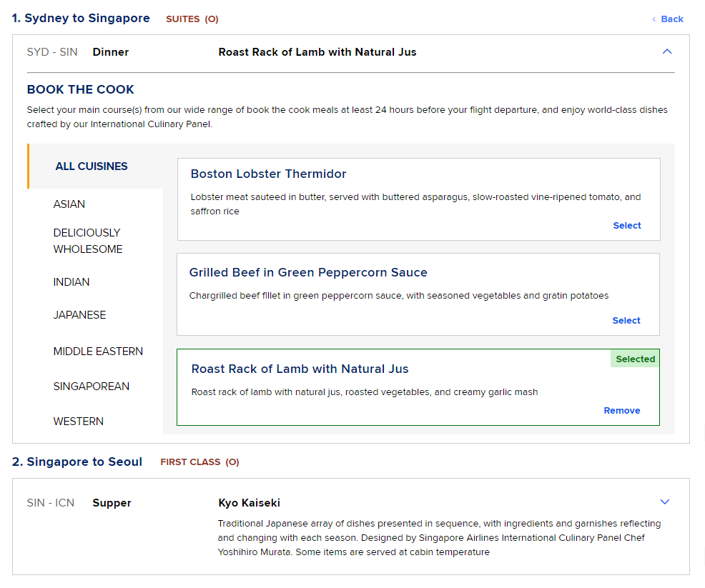Screen dimensions: 705x588
Task: Select Grilled Beef in Green Peppercorn Sauce
Action: [x=626, y=320]
